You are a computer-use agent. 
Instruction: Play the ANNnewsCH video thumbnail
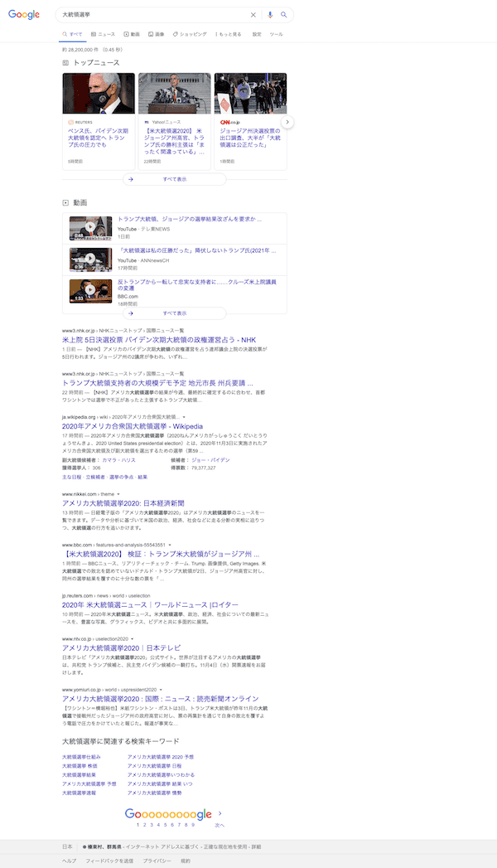pos(90,259)
